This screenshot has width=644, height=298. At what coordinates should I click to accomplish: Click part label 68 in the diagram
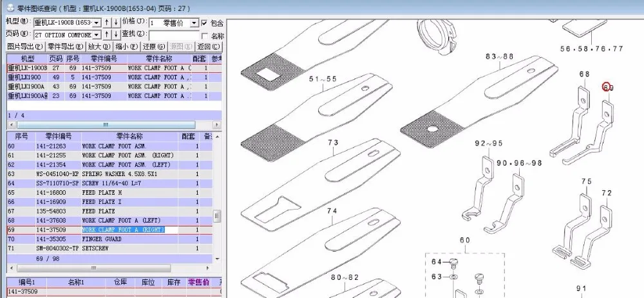585,74
